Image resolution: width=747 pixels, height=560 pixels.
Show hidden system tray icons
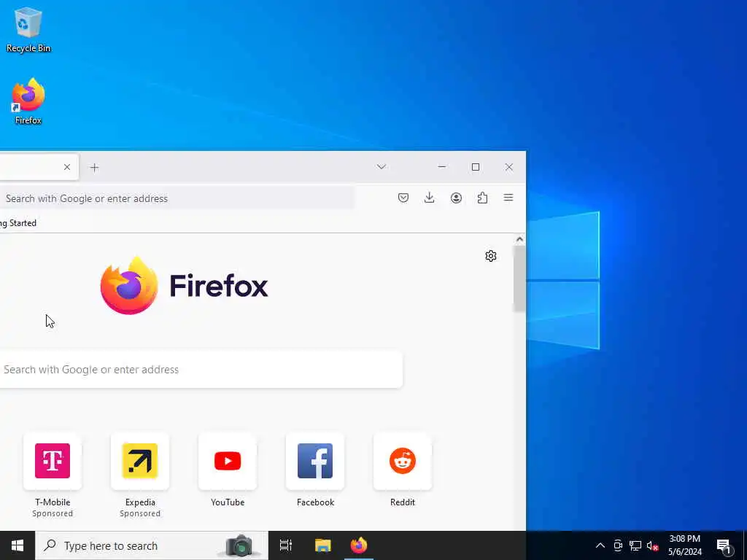[600, 545]
